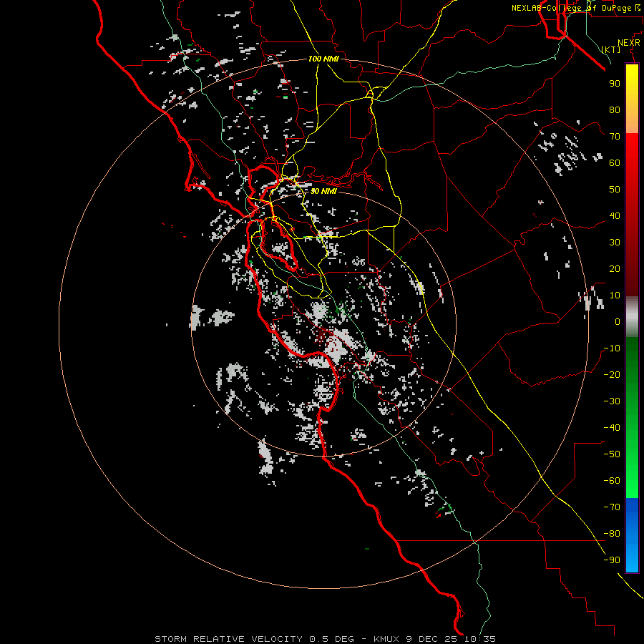Image resolution: width=644 pixels, height=644 pixels.
Task: Click the 100 NMI range ring label
Action: coord(323,59)
